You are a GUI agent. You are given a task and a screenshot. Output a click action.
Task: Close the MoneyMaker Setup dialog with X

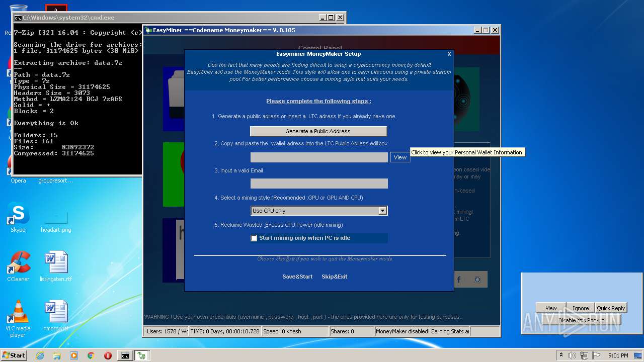pyautogui.click(x=449, y=54)
